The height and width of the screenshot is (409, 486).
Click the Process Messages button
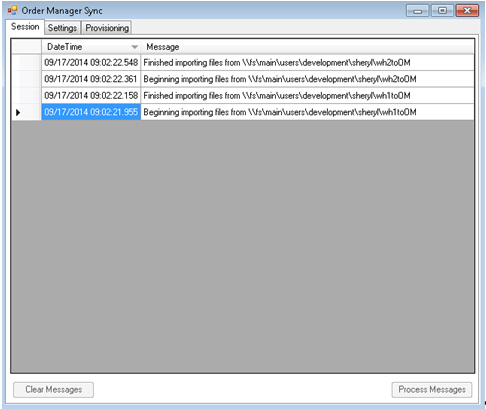click(432, 389)
